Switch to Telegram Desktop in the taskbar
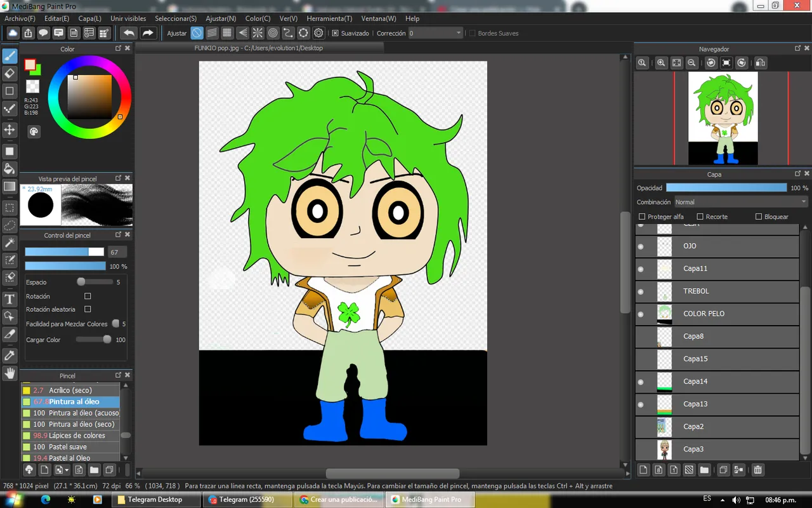Screen dimensions: 812x508 (157, 500)
